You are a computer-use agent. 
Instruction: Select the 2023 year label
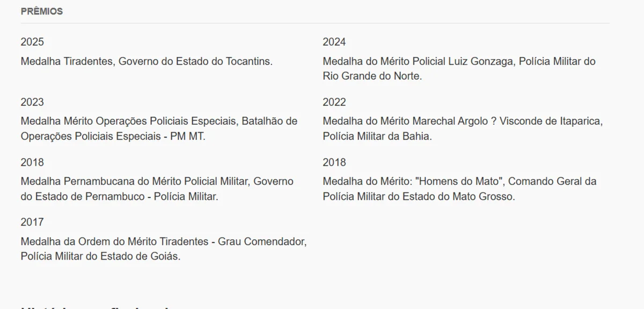pos(32,102)
